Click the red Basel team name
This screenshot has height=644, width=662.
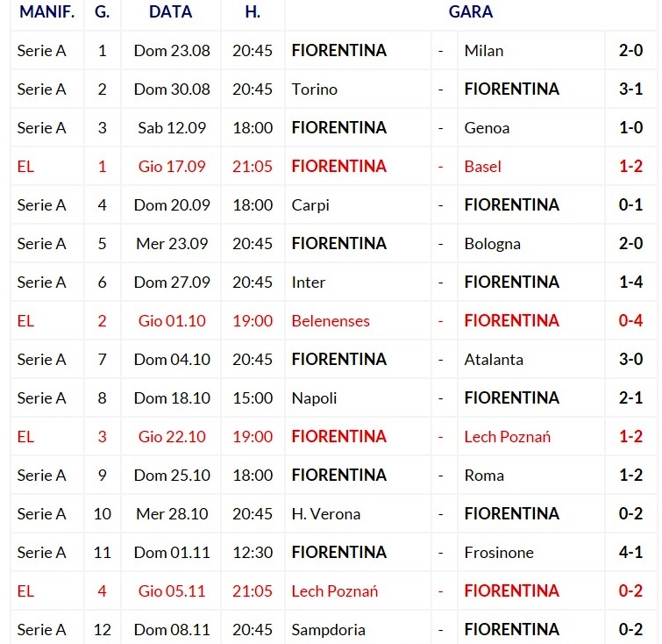[482, 167]
